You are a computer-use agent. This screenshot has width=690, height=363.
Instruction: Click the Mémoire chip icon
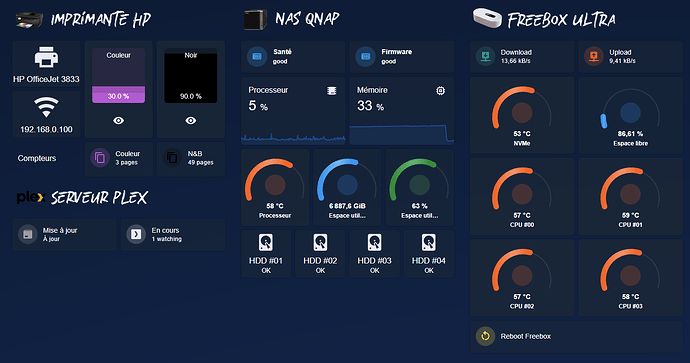[x=440, y=91]
